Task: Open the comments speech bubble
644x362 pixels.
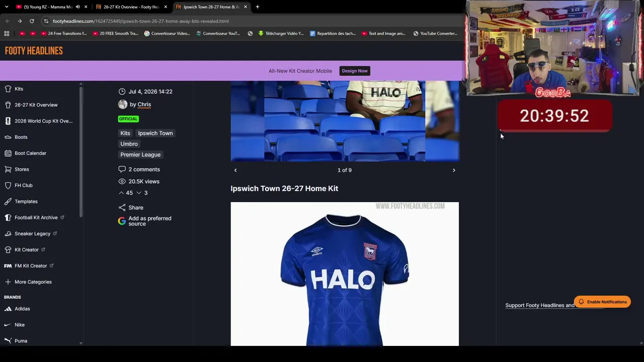Action: [122, 169]
